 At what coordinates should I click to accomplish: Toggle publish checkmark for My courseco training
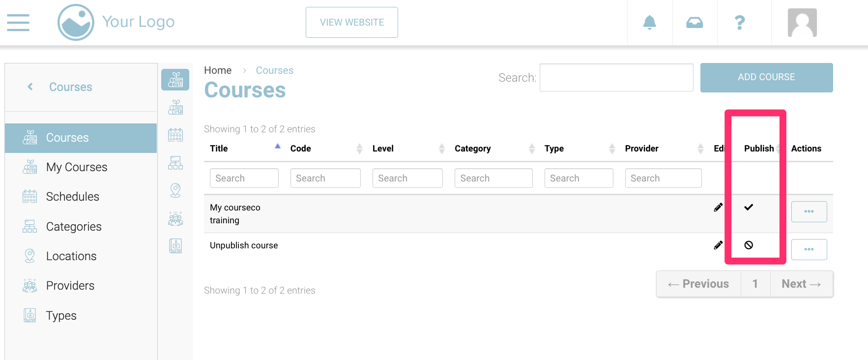(748, 208)
